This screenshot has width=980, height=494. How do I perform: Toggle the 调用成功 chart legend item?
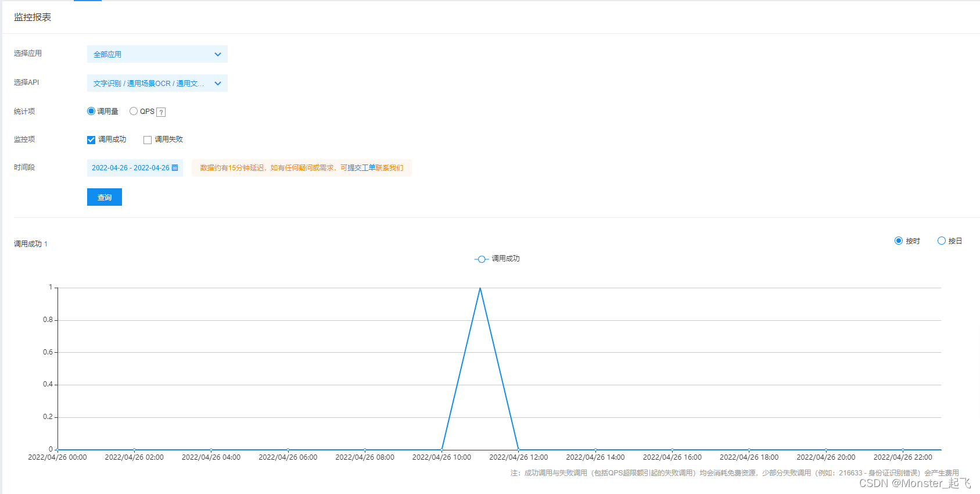coord(497,259)
